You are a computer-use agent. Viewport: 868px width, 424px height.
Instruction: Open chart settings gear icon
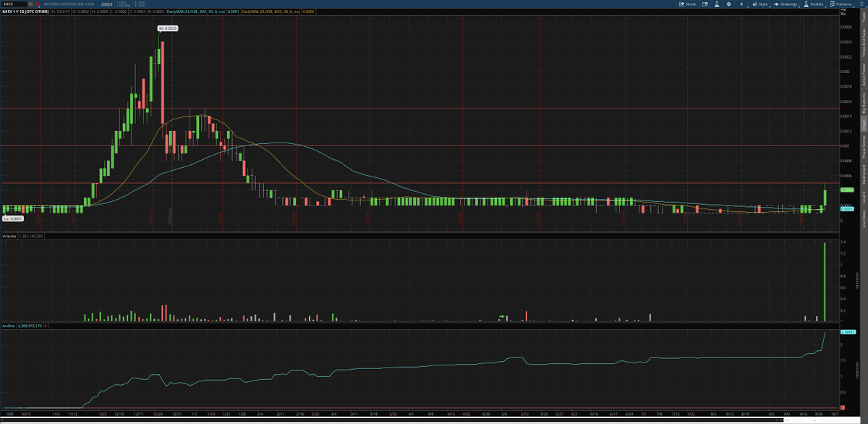point(728,4)
